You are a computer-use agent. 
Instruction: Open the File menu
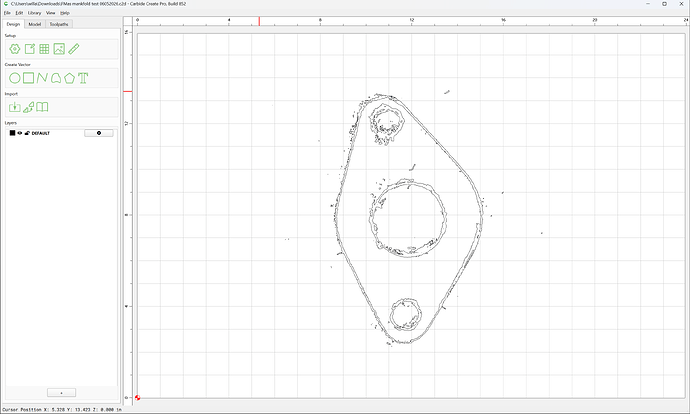point(7,13)
